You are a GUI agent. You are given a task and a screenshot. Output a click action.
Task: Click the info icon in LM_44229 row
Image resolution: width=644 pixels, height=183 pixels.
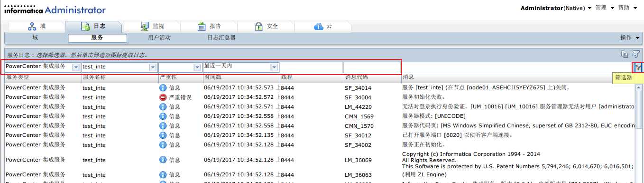click(x=163, y=107)
